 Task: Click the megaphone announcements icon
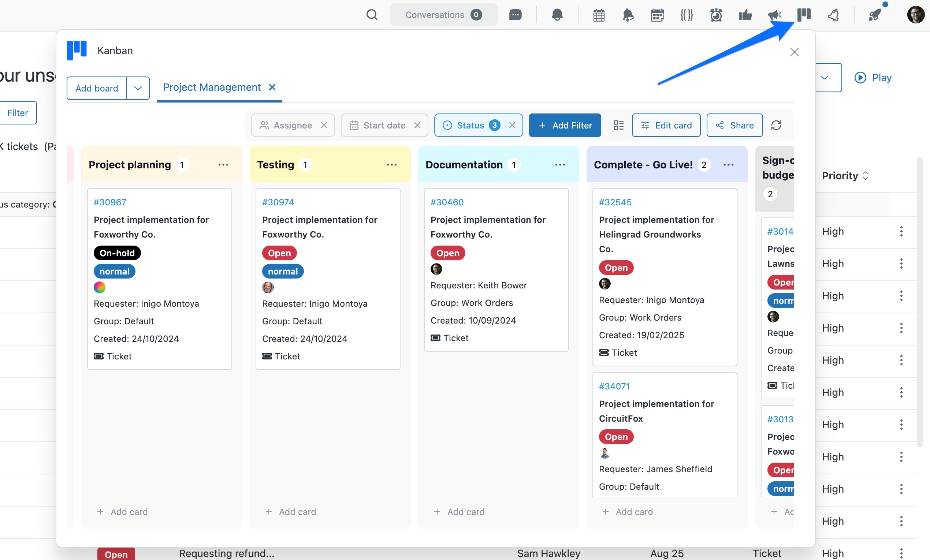click(774, 15)
